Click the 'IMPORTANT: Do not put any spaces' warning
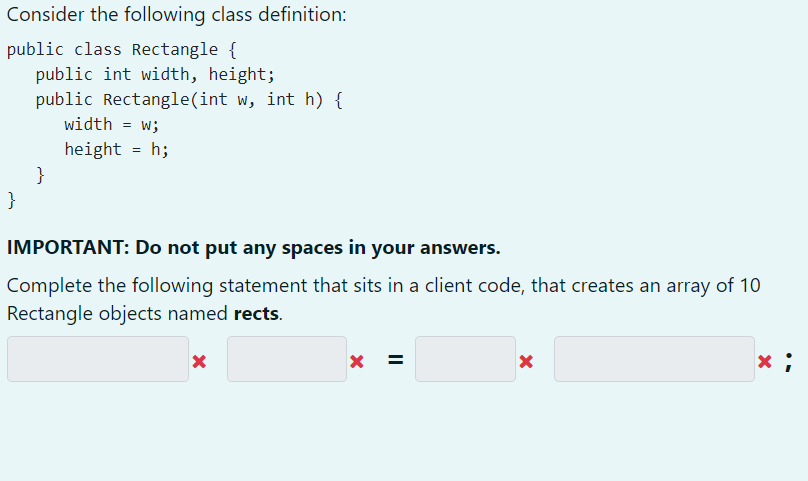The height and width of the screenshot is (481, 808). tap(254, 248)
